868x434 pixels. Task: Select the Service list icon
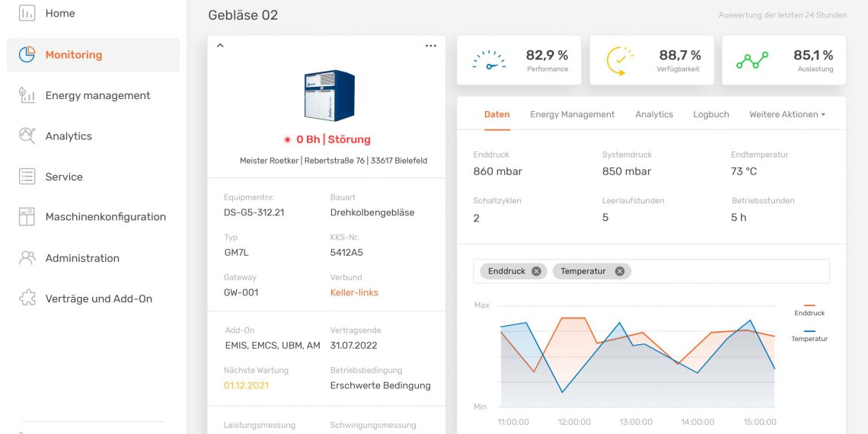click(27, 177)
